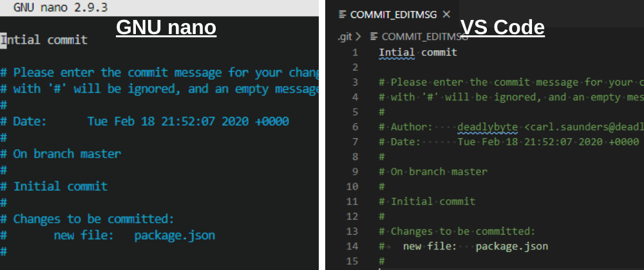Open the .git breadcrumb folder
Screen dimensions: 644x270
click(x=345, y=37)
